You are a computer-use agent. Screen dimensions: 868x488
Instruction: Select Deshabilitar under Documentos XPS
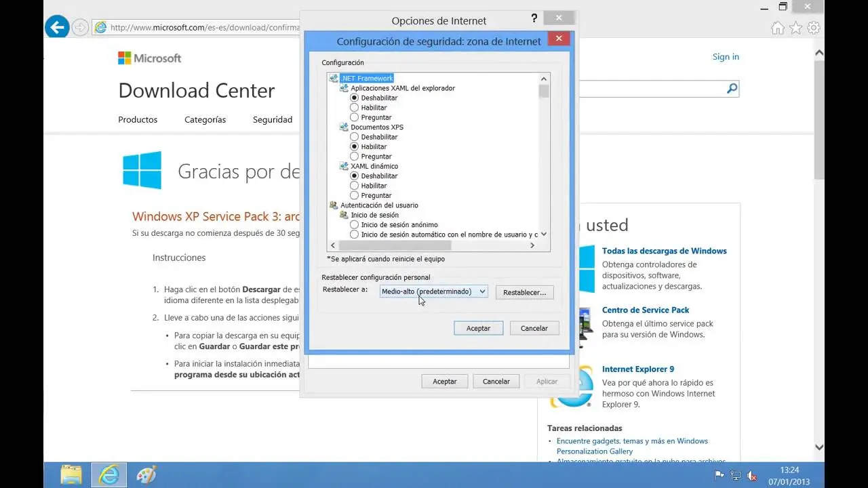click(354, 137)
